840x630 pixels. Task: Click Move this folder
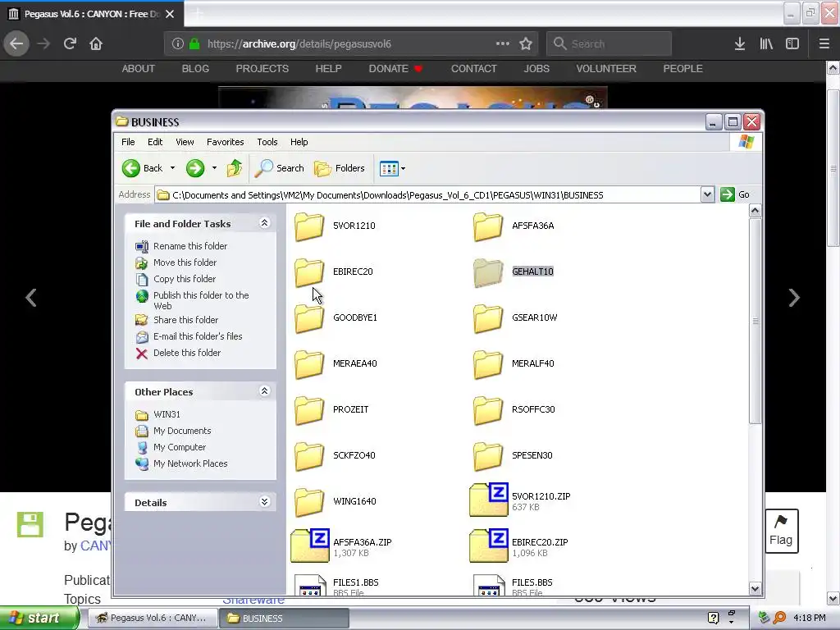coord(185,262)
